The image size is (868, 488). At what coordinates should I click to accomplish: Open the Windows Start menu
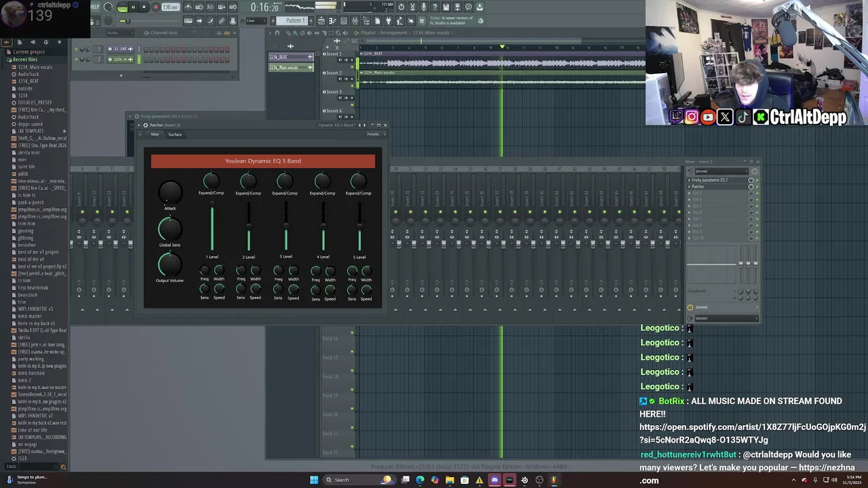[314, 480]
